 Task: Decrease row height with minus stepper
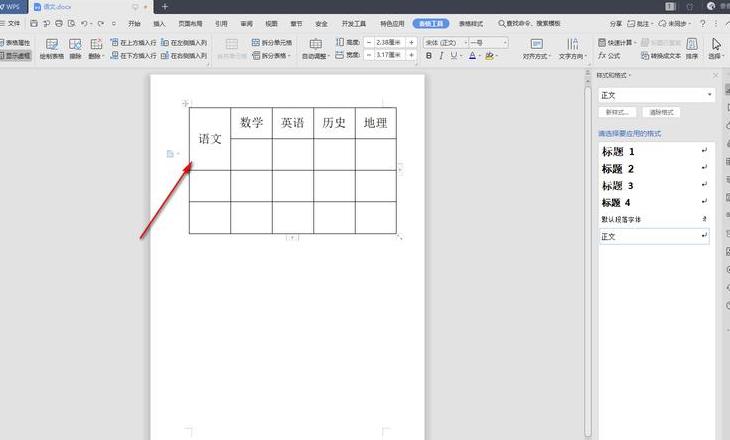pos(369,42)
